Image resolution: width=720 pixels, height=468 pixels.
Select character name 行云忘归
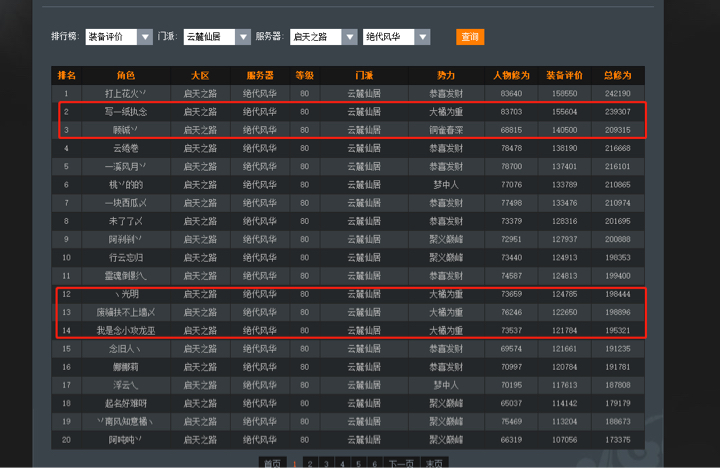(126, 258)
